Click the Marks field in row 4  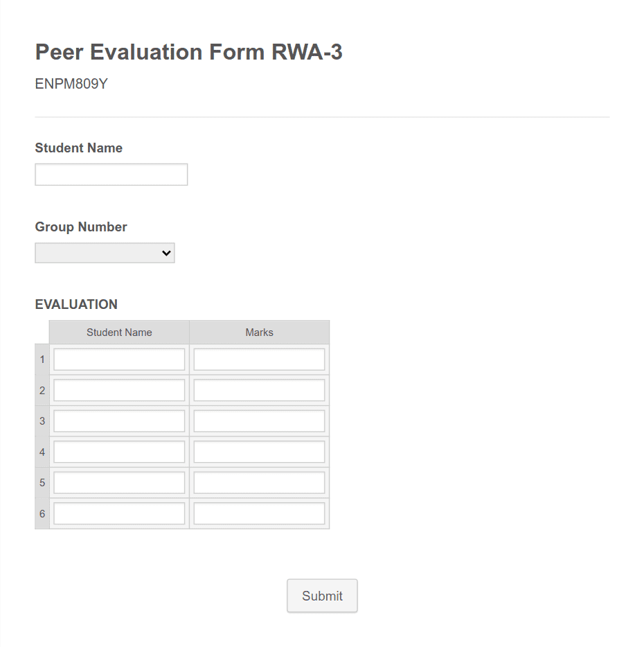click(x=259, y=452)
